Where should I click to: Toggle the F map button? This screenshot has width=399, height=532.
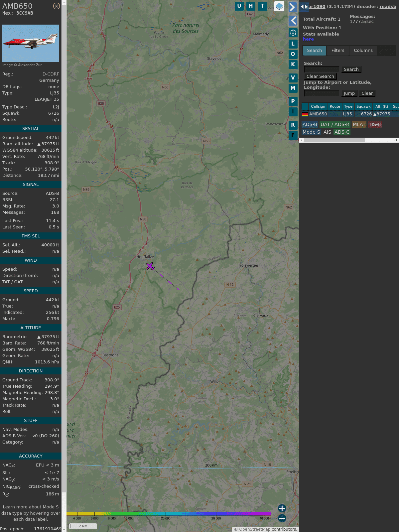pos(293,135)
